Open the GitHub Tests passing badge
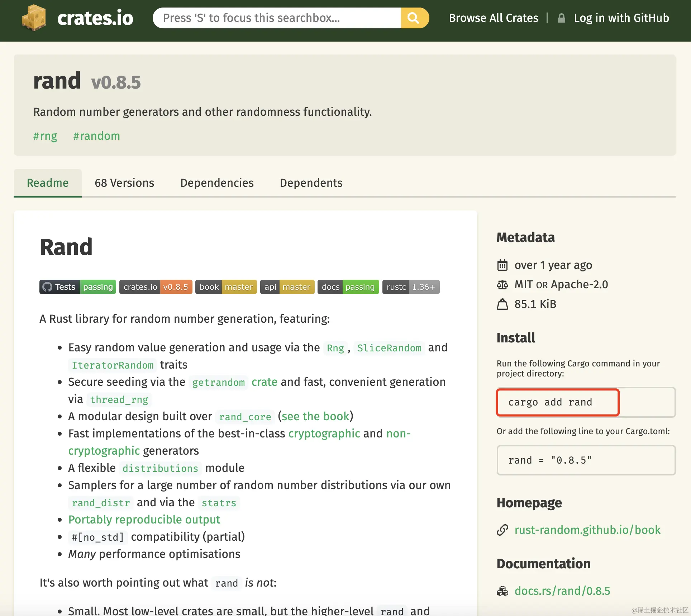Screen dimensions: 691x616 [78, 287]
